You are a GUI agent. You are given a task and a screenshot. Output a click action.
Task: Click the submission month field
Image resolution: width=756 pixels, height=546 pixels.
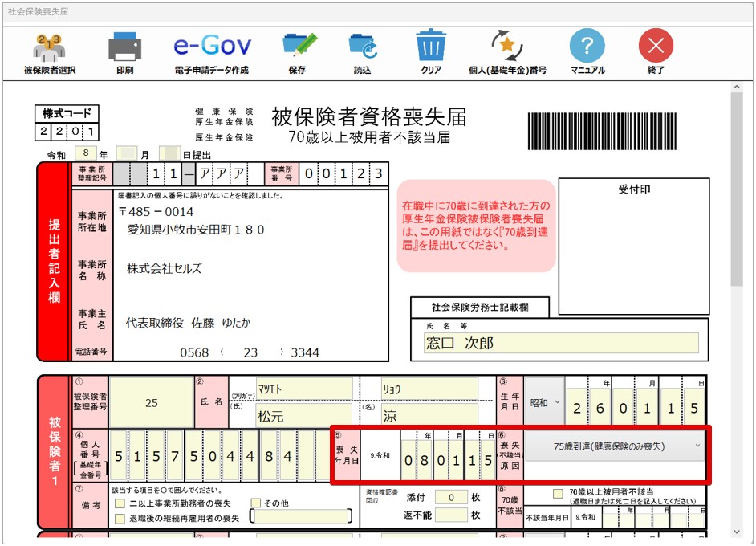[x=126, y=153]
